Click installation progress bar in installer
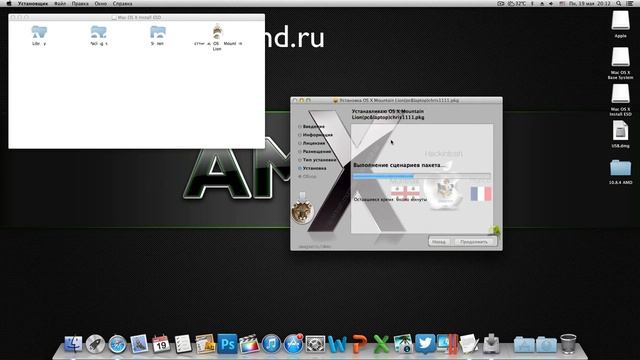The height and width of the screenshot is (360, 640). pos(421,176)
